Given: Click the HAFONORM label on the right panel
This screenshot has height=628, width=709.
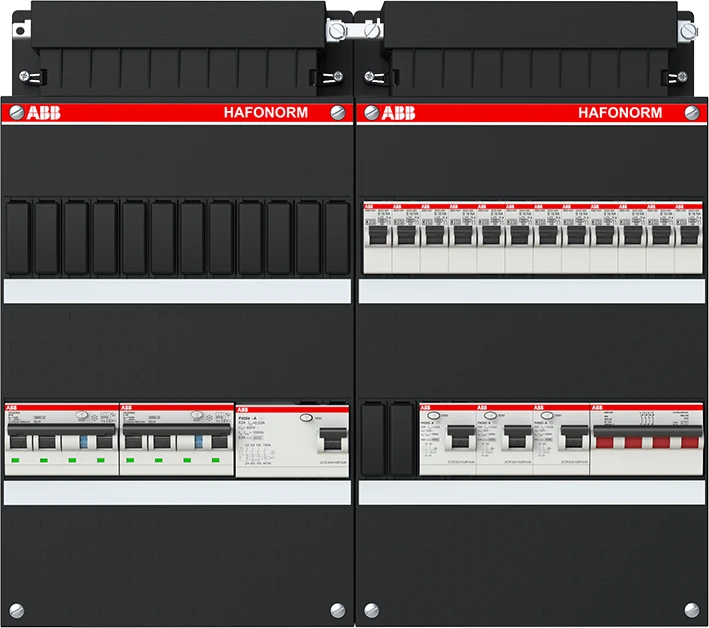Looking at the screenshot, I should tap(619, 112).
